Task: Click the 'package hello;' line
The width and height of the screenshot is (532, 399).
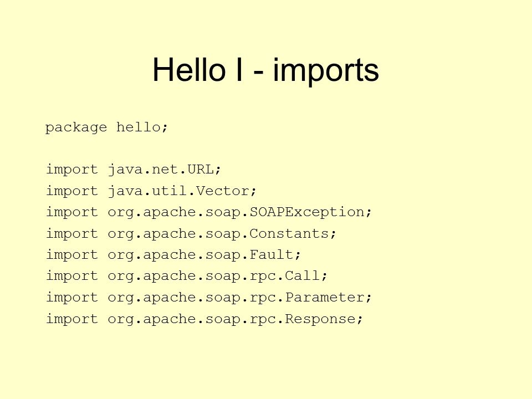Action: 106,128
